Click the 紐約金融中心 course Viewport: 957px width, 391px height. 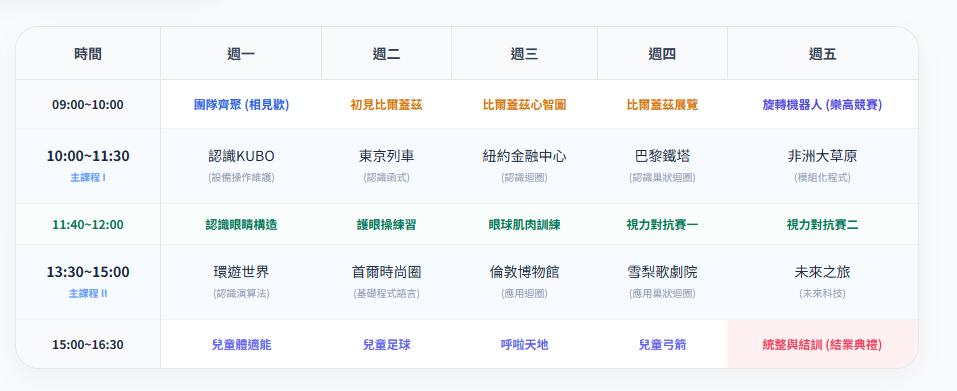click(x=524, y=156)
